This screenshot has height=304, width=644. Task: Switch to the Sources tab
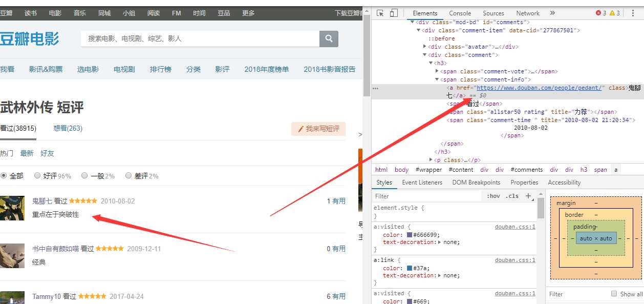pos(493,13)
